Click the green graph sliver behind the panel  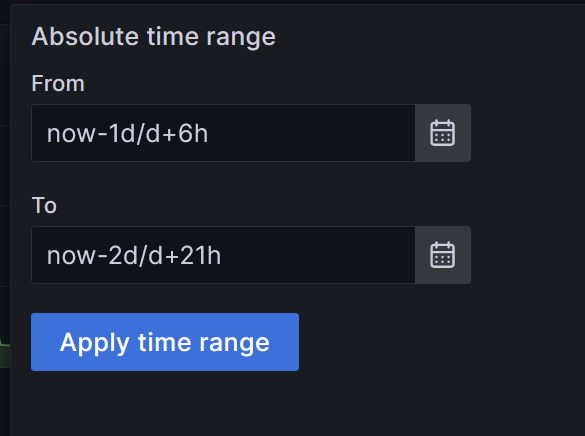tap(5, 354)
